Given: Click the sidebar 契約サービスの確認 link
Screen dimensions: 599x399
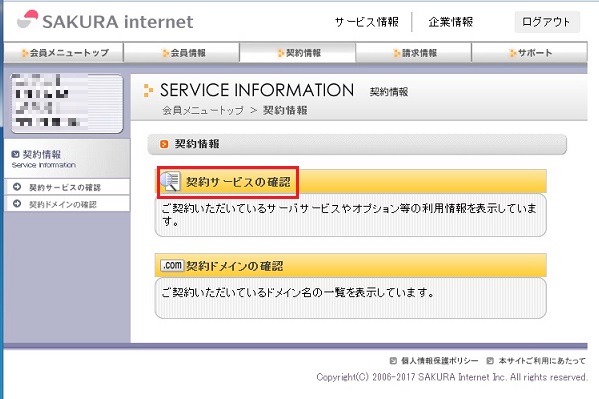Looking at the screenshot, I should click(x=65, y=187).
